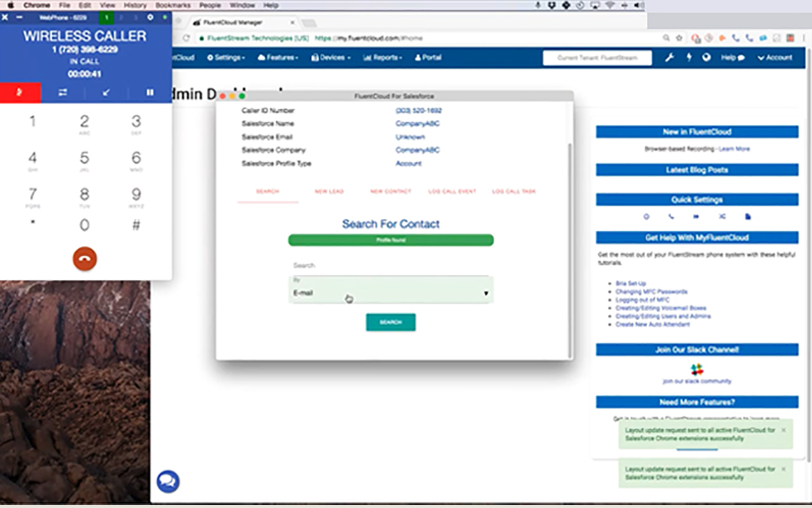Image resolution: width=812 pixels, height=508 pixels.
Task: Select line 3 in WebPhone header
Action: pos(135,17)
